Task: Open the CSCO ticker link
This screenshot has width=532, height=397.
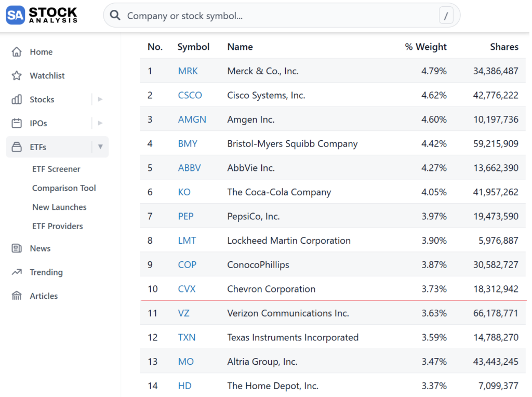Action: [x=190, y=95]
